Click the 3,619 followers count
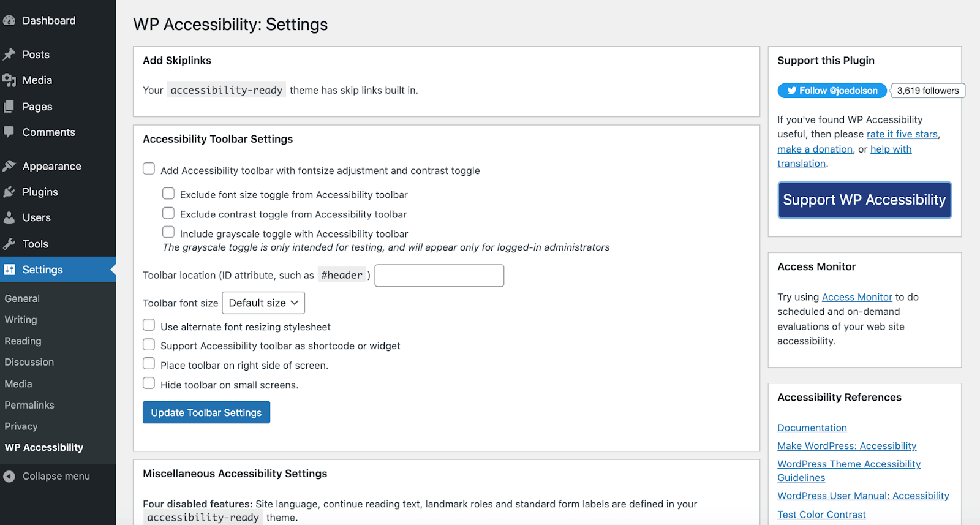 pyautogui.click(x=928, y=91)
